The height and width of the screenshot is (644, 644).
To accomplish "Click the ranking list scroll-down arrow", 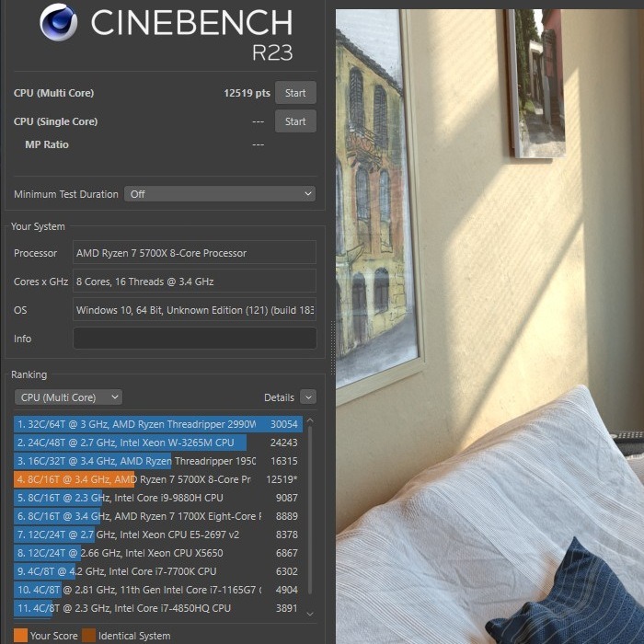I will coord(310,614).
